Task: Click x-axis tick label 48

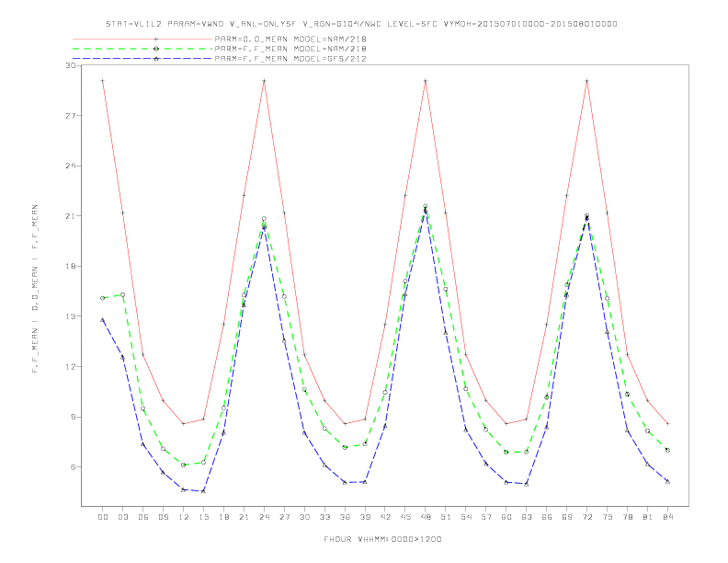Action: coord(426,517)
